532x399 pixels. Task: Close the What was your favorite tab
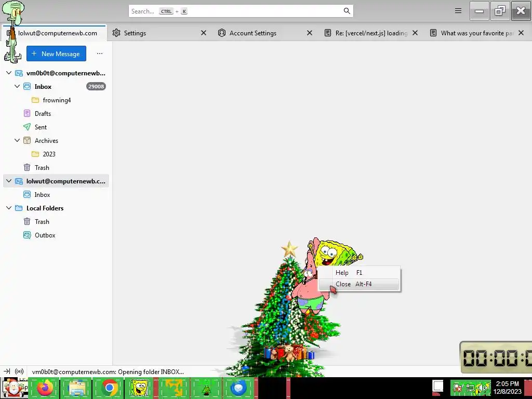(521, 33)
